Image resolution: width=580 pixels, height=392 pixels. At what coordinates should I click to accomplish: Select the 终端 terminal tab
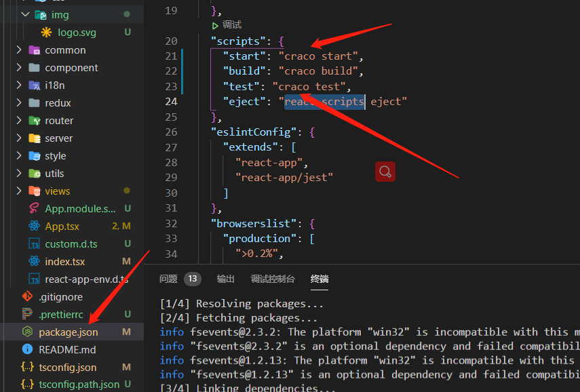[x=320, y=279]
